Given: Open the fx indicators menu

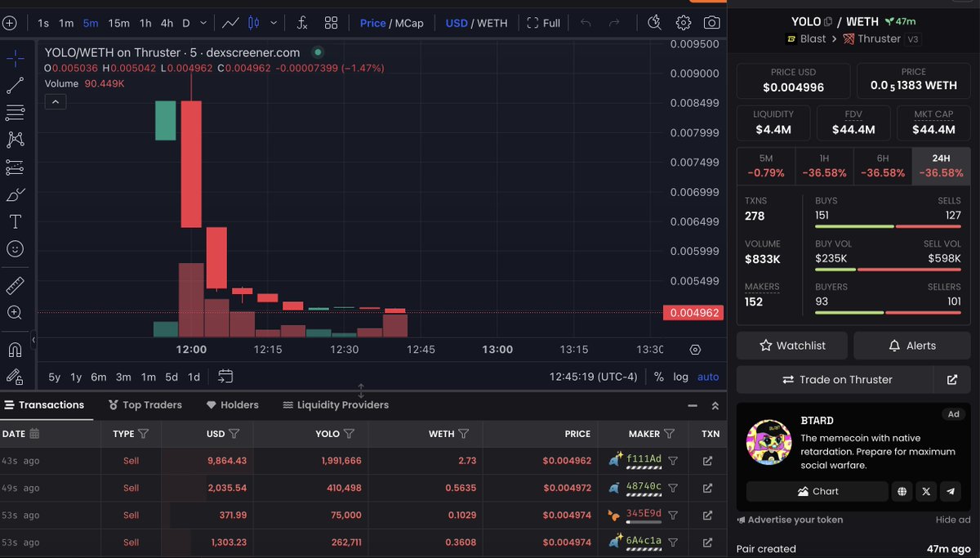Looking at the screenshot, I should point(301,23).
